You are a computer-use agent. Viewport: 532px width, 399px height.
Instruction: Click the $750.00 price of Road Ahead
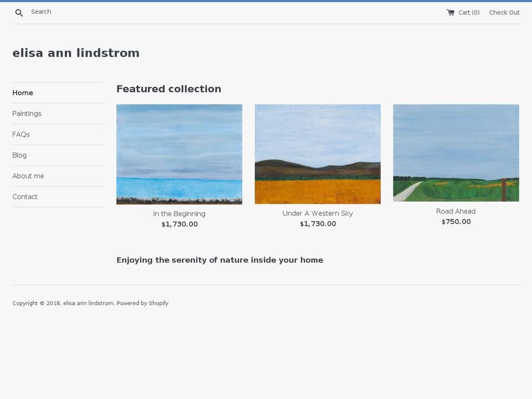click(456, 222)
